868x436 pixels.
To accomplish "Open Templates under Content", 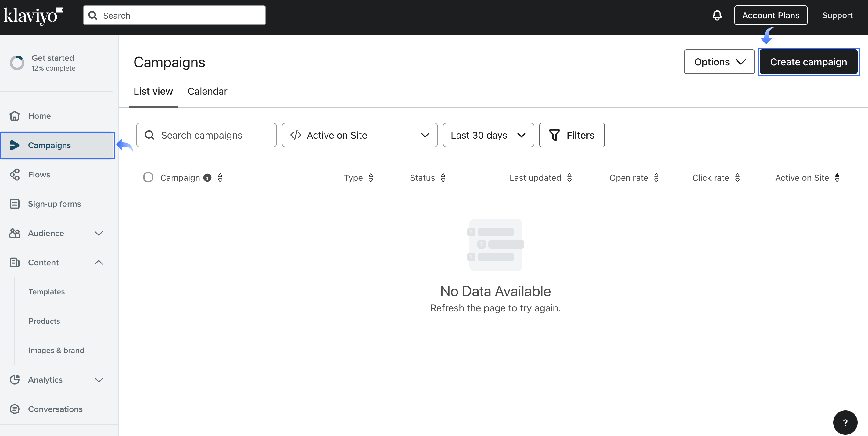I will [x=46, y=292].
